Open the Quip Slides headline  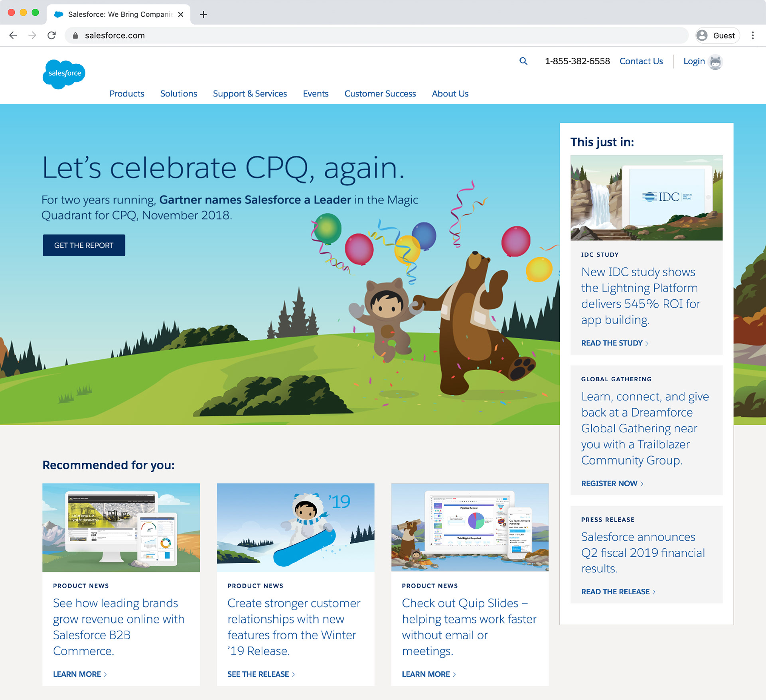(x=469, y=627)
